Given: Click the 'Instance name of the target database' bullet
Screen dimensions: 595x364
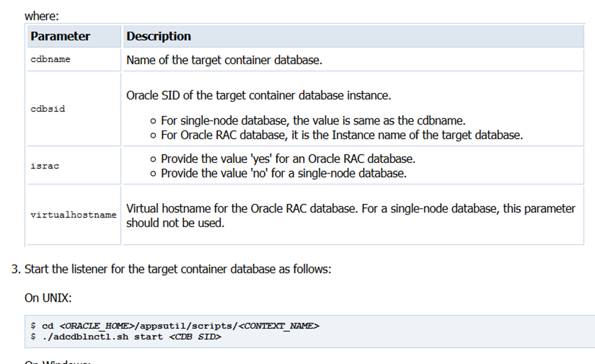Looking at the screenshot, I should tap(341, 135).
